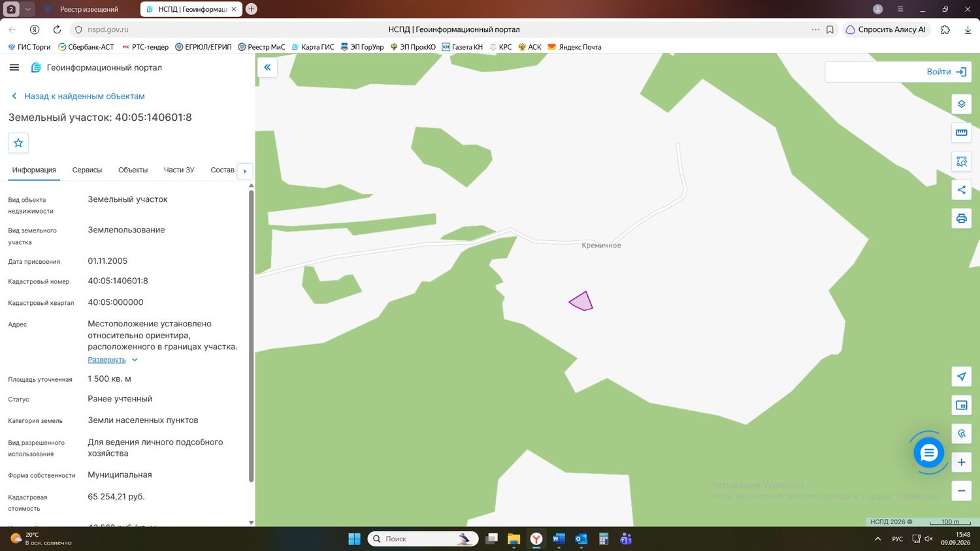
Task: Click the my location arrow icon
Action: click(961, 377)
